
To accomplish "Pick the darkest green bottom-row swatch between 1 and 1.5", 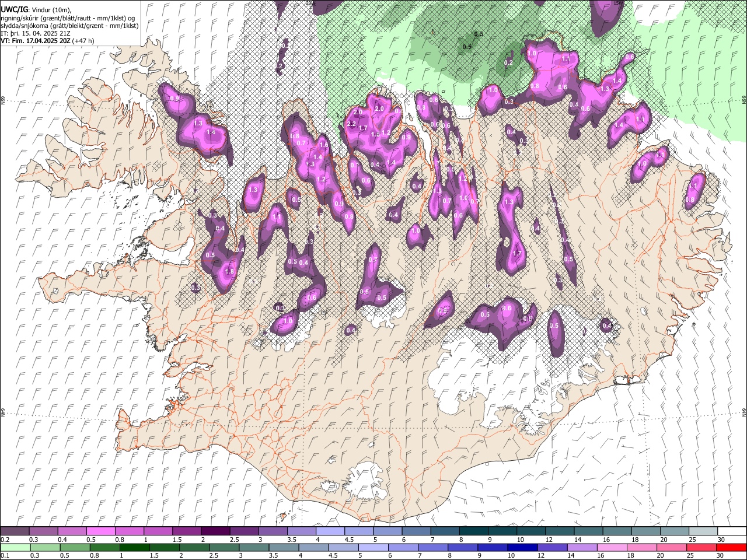I will coord(135,547).
